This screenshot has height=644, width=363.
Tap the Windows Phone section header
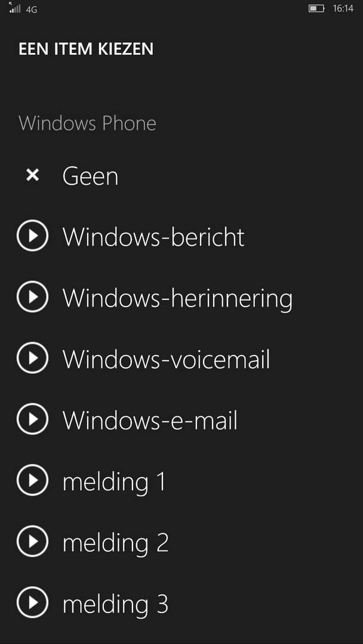[87, 123]
